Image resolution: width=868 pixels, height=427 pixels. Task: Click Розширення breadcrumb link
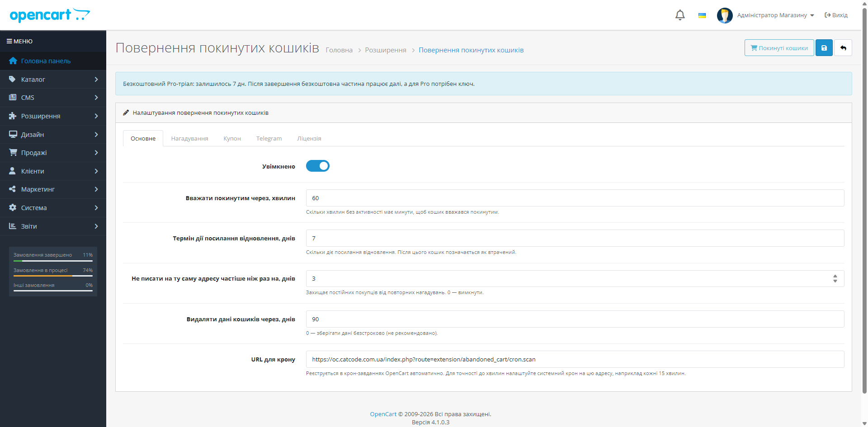(386, 50)
